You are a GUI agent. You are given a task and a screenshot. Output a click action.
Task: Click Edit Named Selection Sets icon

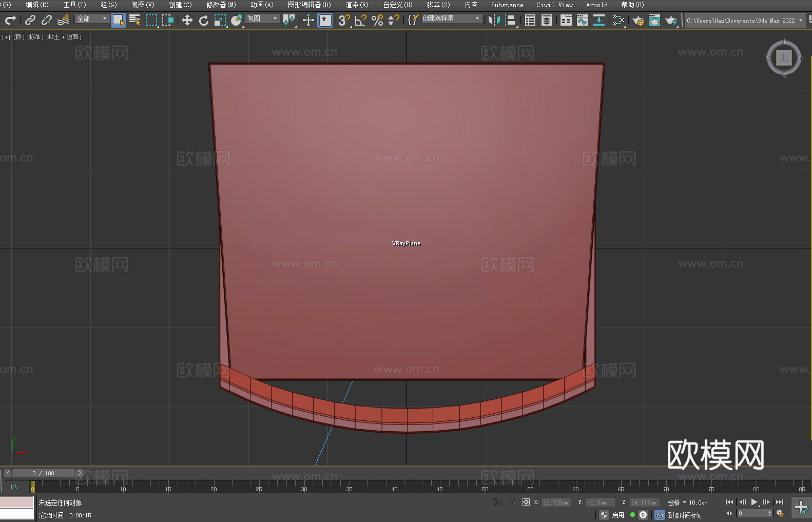point(413,20)
